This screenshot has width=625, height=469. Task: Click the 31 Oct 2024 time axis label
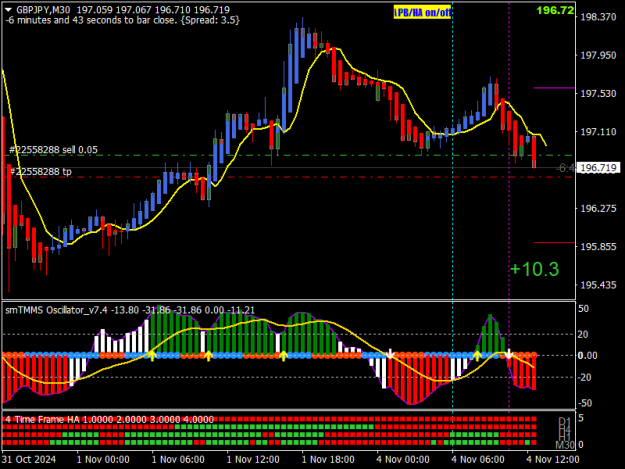click(x=29, y=459)
